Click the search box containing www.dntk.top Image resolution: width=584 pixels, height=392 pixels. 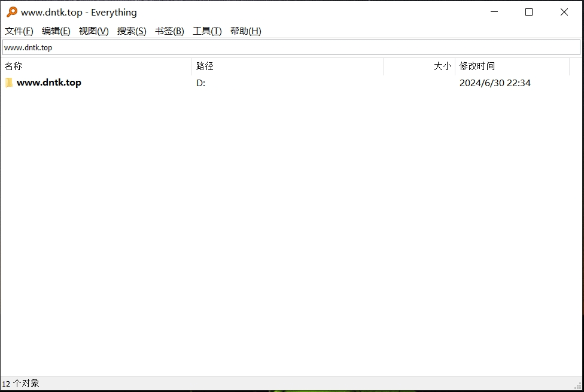(x=291, y=47)
